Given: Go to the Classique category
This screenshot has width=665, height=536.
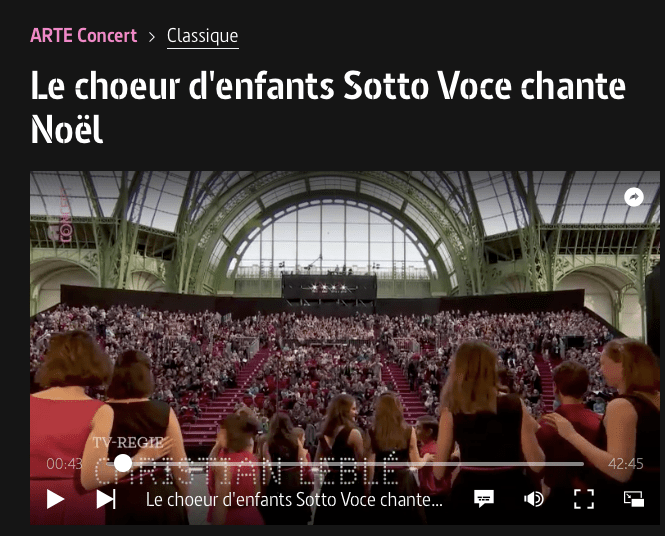Looking at the screenshot, I should pyautogui.click(x=203, y=37).
